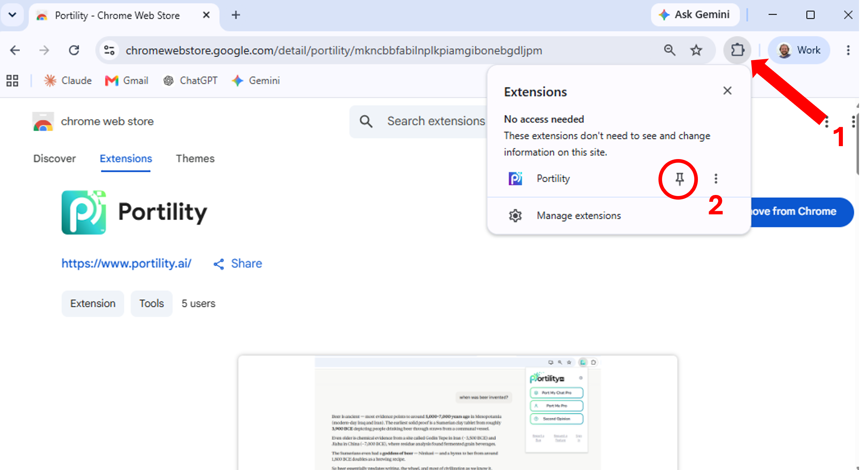This screenshot has height=470, width=868.
Task: Open the Gmail bookmark
Action: [126, 81]
